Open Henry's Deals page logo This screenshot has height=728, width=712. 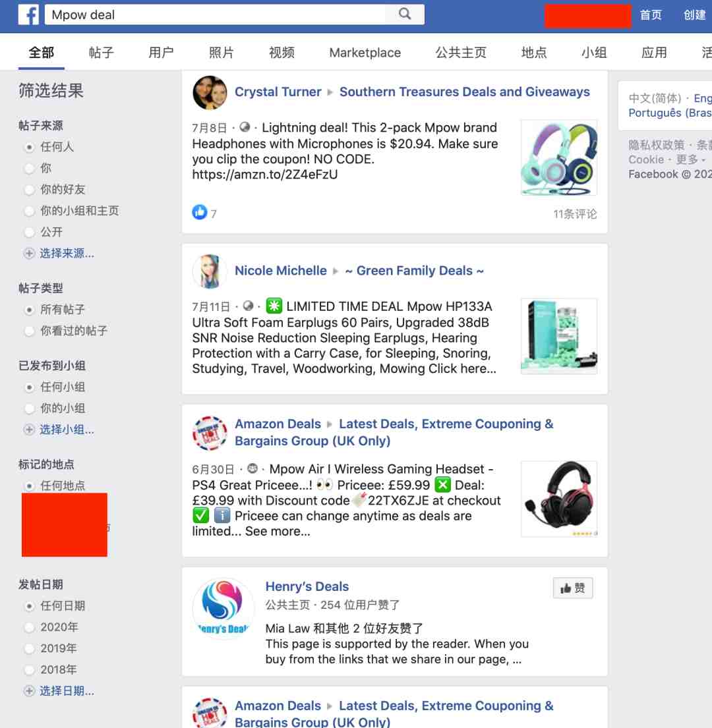tap(224, 609)
